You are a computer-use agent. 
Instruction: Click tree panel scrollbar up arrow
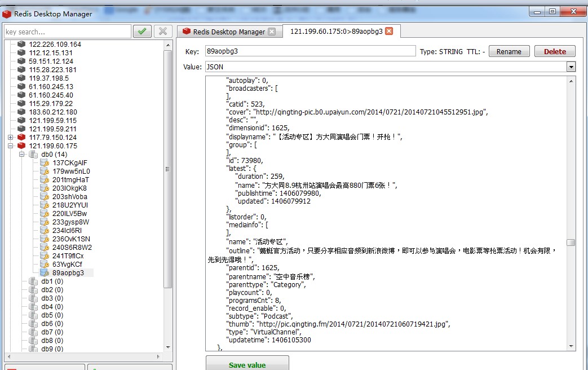[x=167, y=45]
